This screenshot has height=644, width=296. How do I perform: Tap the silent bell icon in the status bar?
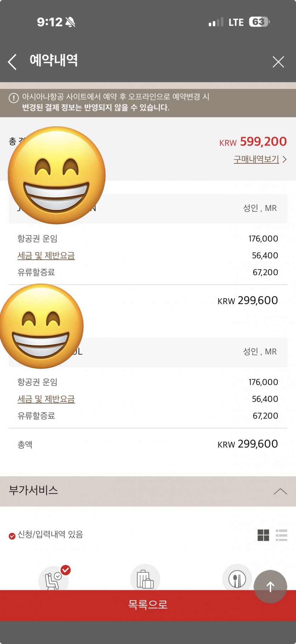pos(70,22)
